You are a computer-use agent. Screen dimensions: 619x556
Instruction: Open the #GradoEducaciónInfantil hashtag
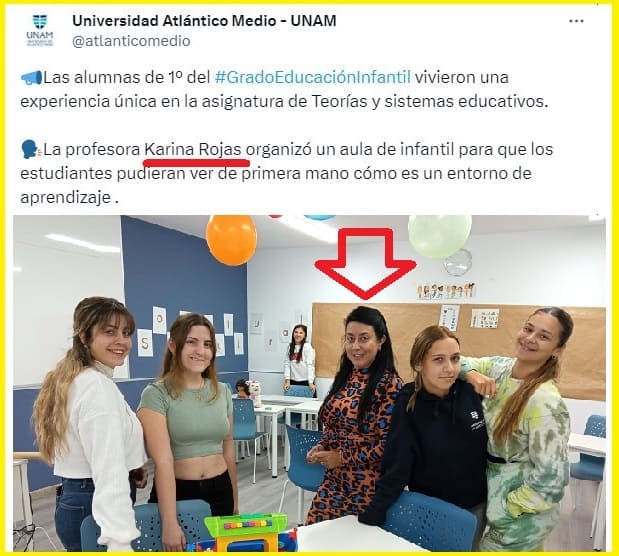tap(313, 77)
